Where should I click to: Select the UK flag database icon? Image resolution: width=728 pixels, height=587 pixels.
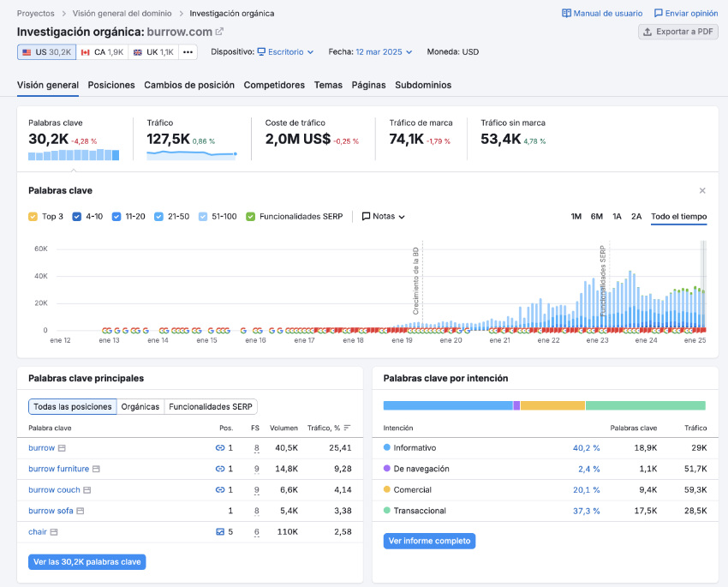[x=137, y=52]
